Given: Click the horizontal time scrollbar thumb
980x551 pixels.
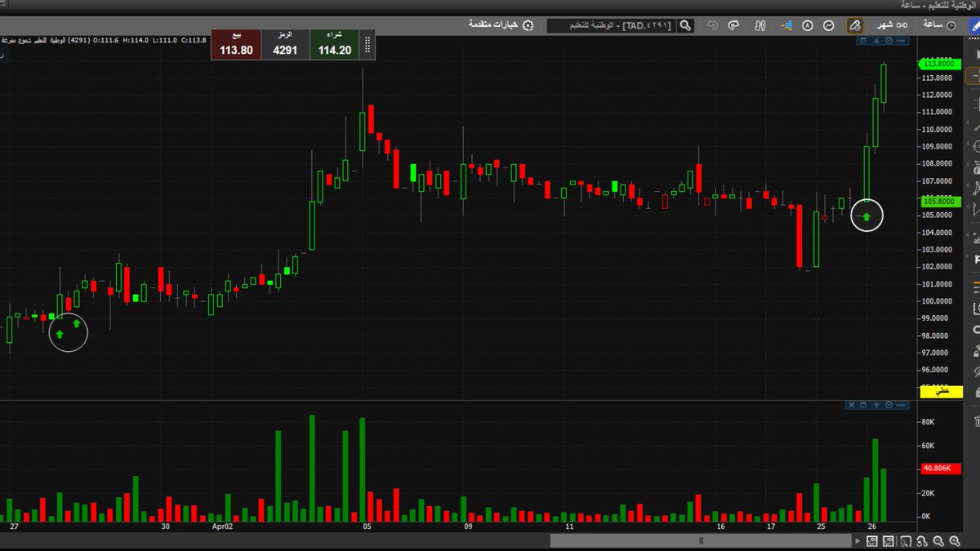Looking at the screenshot, I should [x=701, y=540].
